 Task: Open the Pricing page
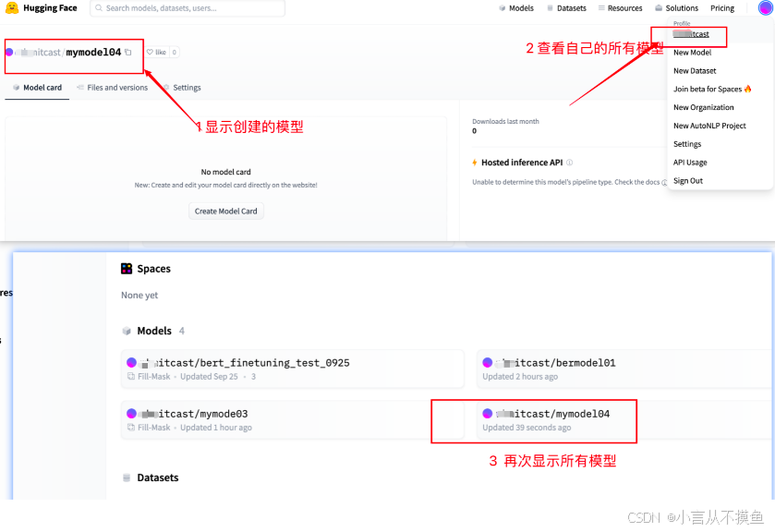[x=722, y=8]
